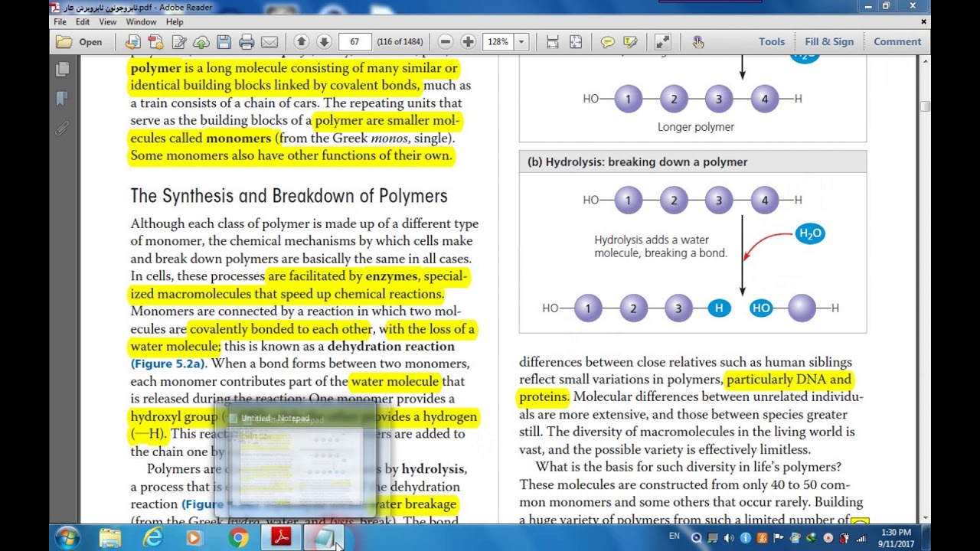Click the fit one full page icon
980x551 pixels.
(x=576, y=42)
